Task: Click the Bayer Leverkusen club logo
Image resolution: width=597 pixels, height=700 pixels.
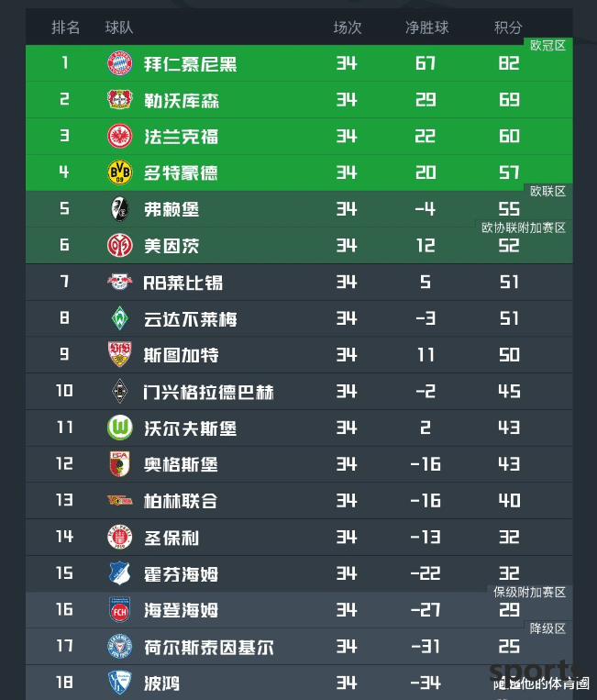Action: click(119, 100)
